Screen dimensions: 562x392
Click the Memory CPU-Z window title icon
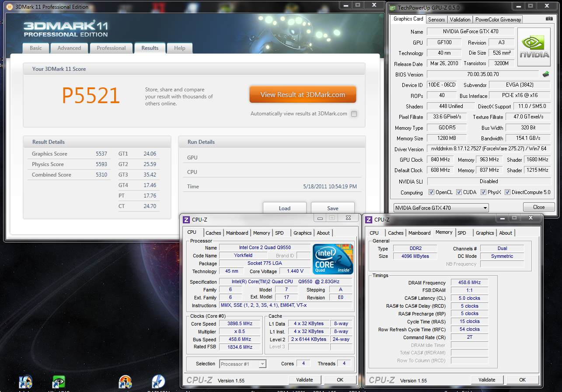point(369,220)
